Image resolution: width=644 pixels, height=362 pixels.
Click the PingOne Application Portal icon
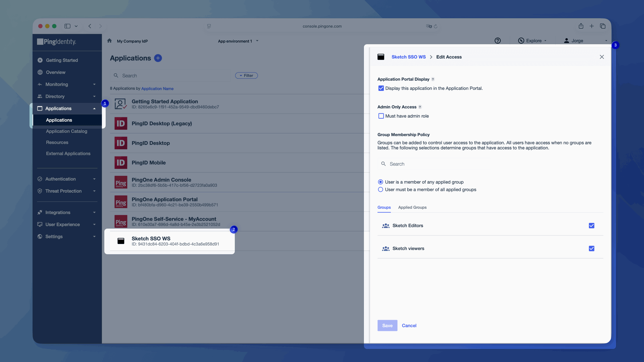pyautogui.click(x=121, y=202)
